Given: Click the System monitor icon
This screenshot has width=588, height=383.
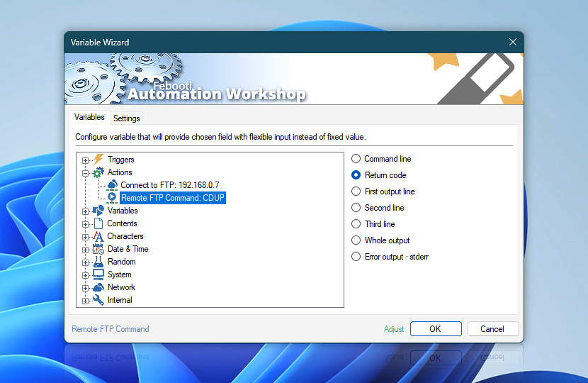Looking at the screenshot, I should point(98,274).
